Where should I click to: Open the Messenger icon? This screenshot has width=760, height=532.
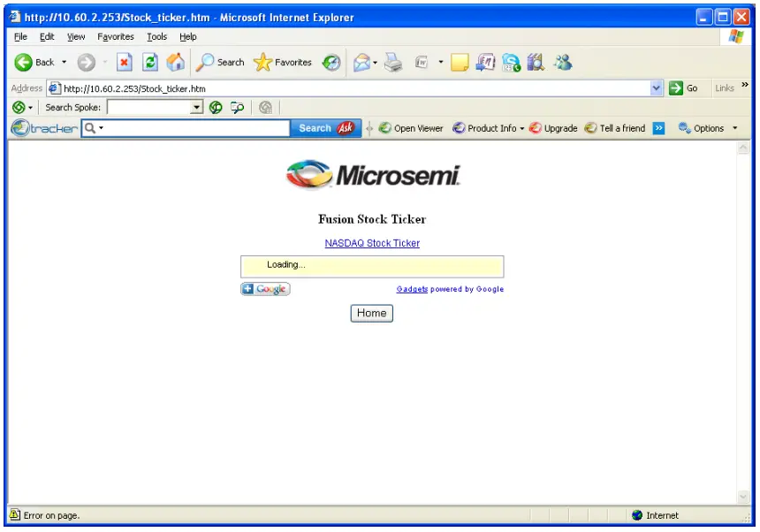(x=563, y=63)
